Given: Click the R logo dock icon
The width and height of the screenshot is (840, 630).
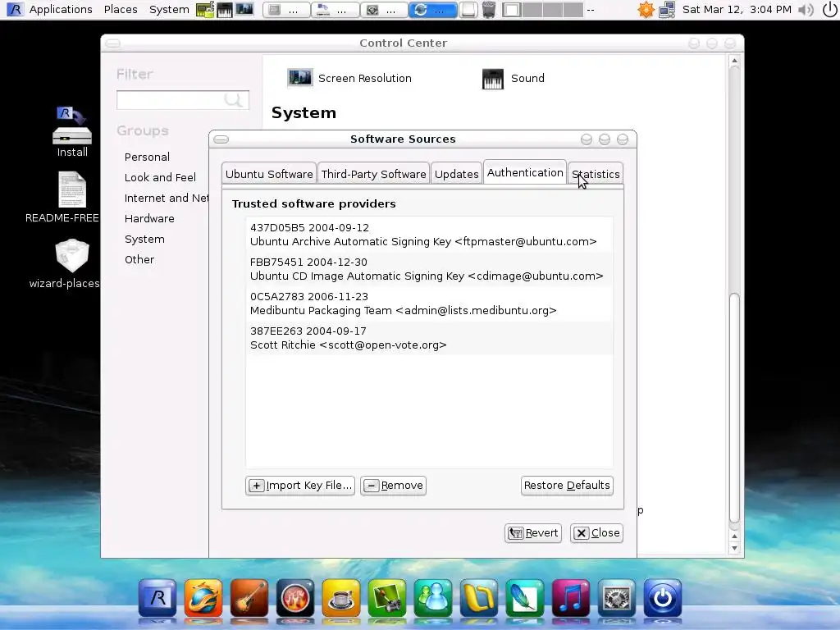Looking at the screenshot, I should click(157, 598).
